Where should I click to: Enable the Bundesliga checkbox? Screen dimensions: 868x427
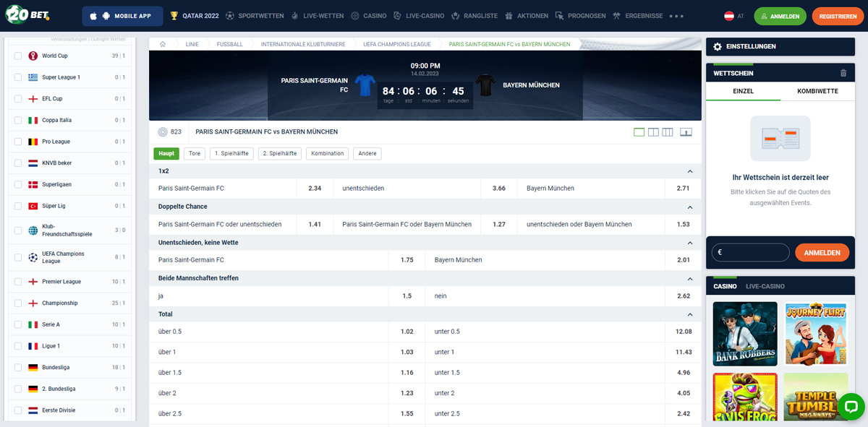coord(18,368)
